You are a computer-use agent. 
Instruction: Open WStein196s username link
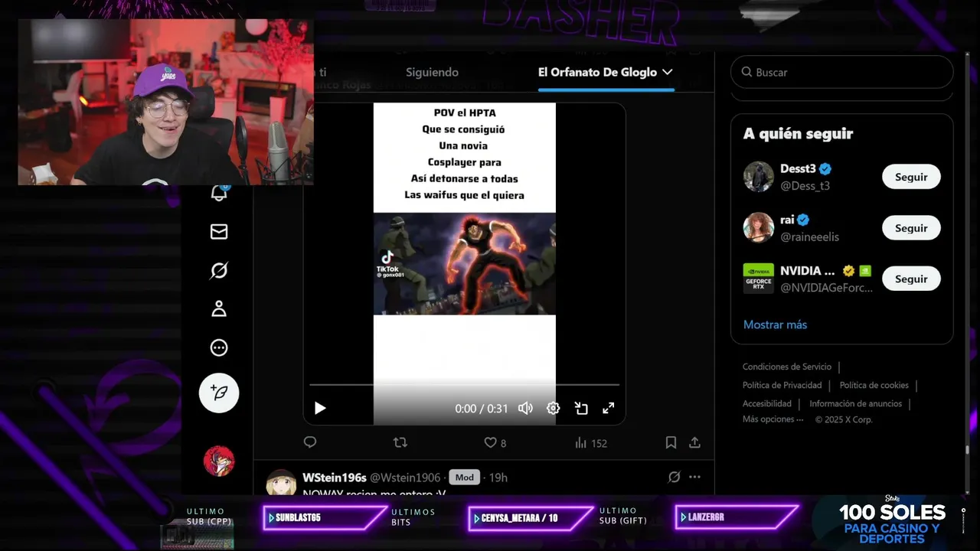335,478
